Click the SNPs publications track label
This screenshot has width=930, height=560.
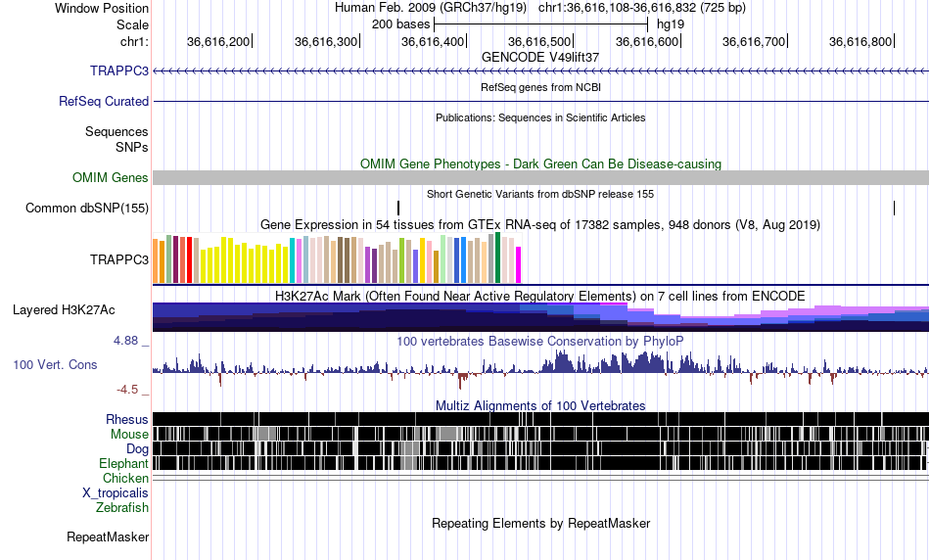point(132,147)
